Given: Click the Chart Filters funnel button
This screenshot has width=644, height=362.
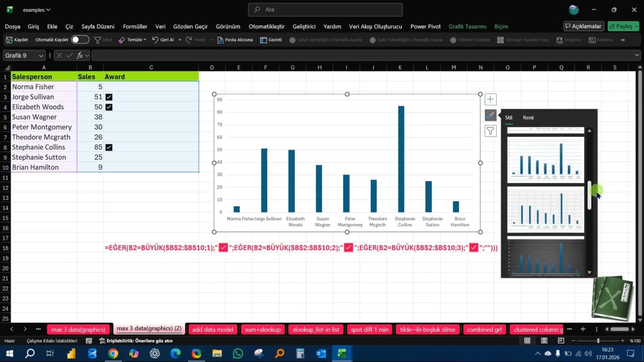Looking at the screenshot, I should coord(491,131).
